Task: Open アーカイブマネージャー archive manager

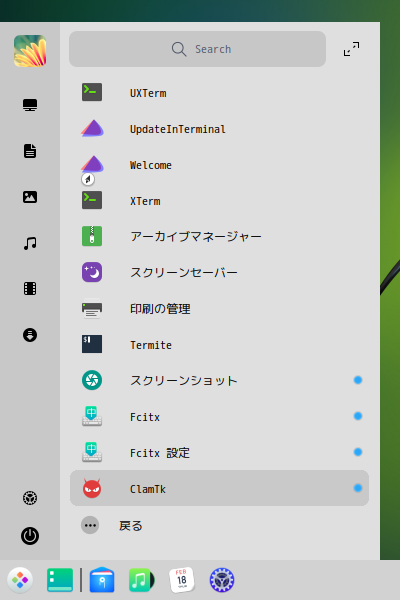Action: tap(219, 236)
